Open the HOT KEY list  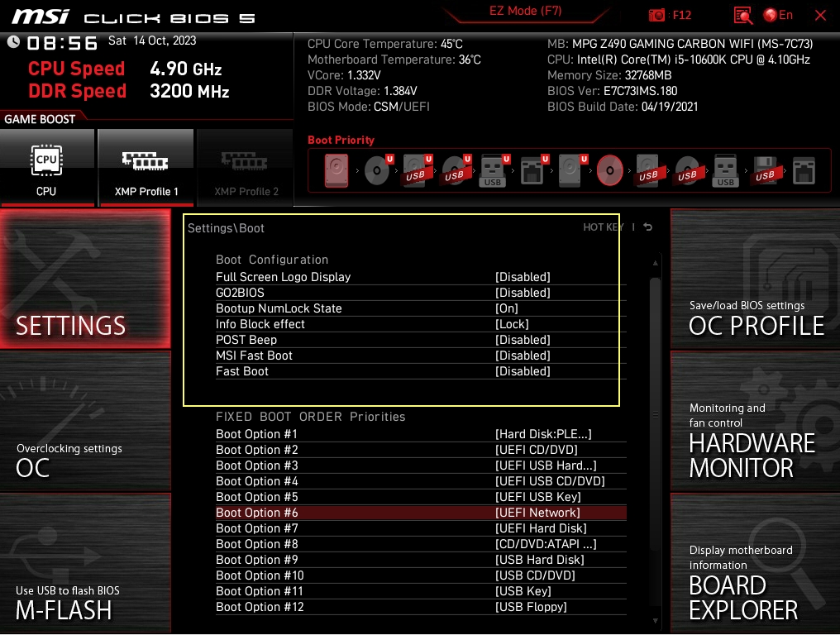603,227
